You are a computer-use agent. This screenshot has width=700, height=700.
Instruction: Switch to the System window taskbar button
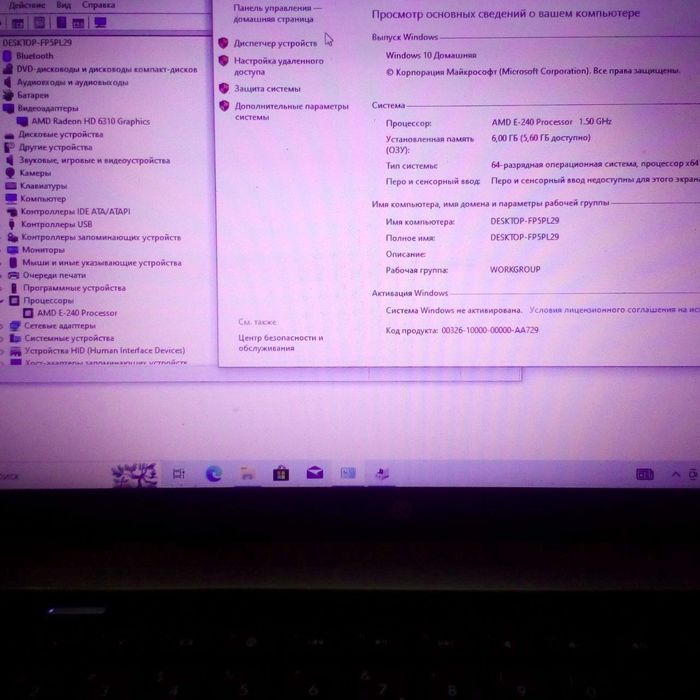click(348, 473)
